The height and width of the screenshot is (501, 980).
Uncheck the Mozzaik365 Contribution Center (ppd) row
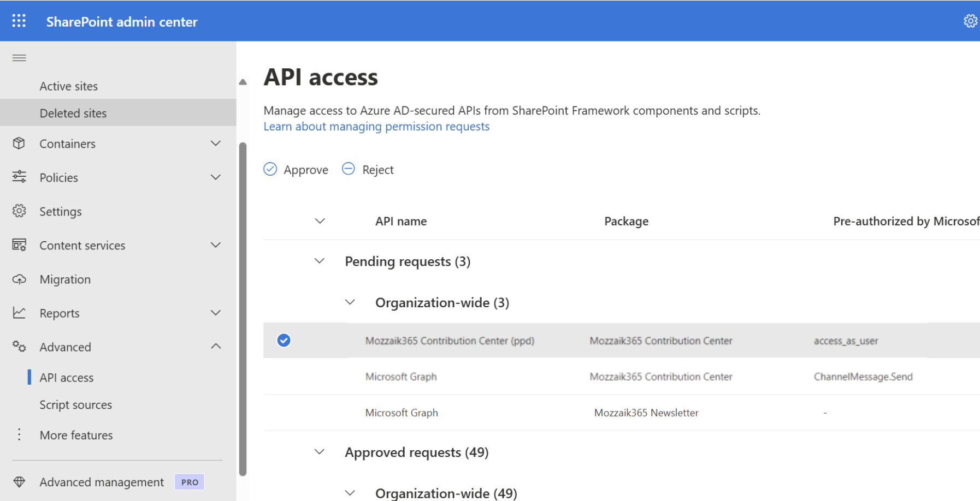click(x=284, y=341)
